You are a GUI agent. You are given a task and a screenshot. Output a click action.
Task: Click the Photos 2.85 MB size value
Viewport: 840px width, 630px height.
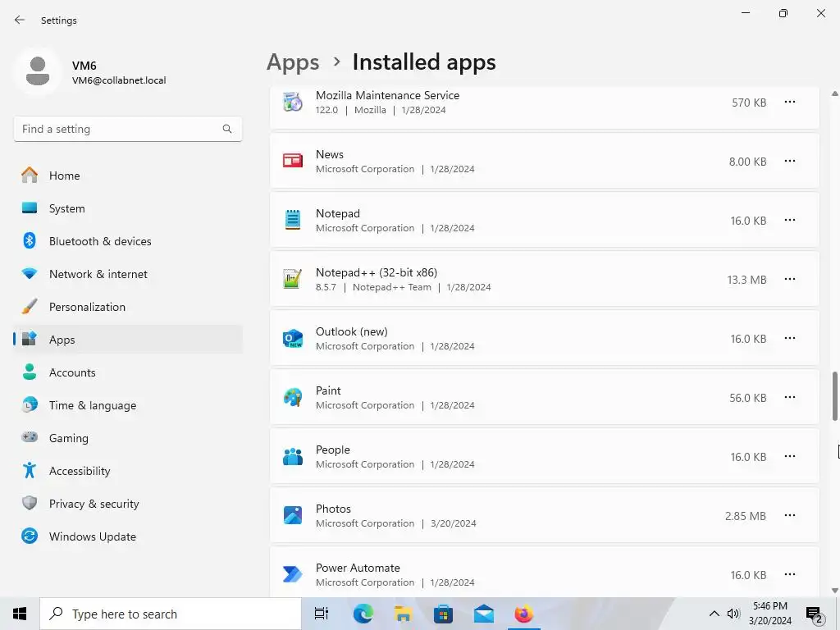pyautogui.click(x=746, y=516)
